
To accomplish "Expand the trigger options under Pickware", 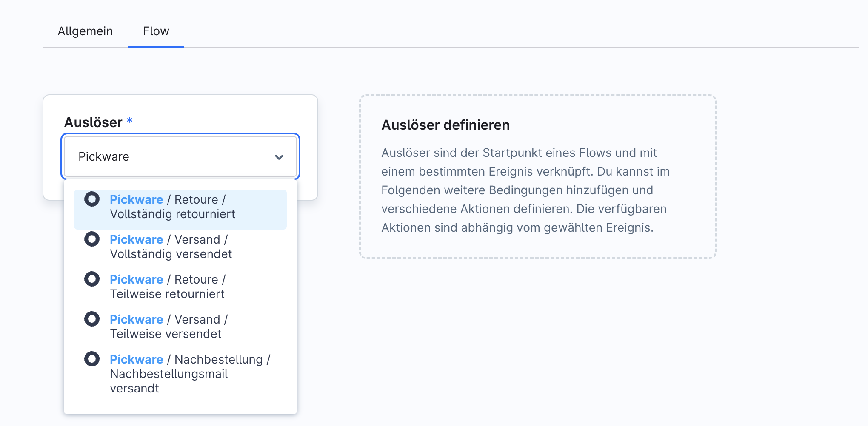I will tap(279, 156).
